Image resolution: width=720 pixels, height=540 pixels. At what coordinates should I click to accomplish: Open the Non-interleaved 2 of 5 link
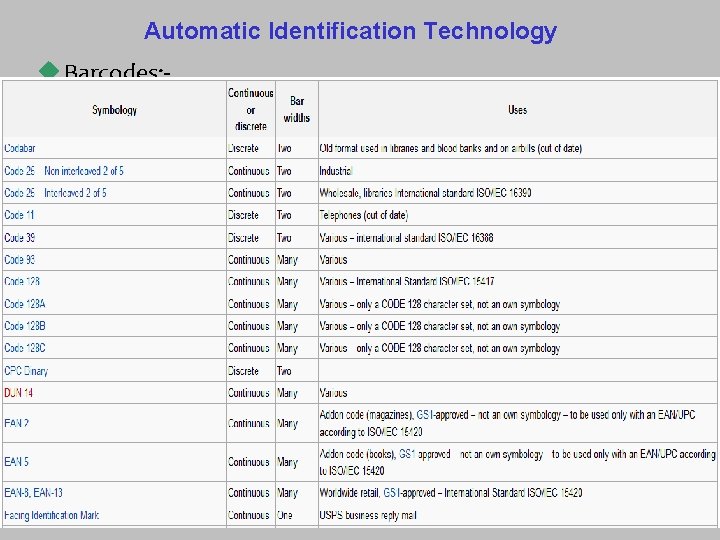[x=84, y=171]
